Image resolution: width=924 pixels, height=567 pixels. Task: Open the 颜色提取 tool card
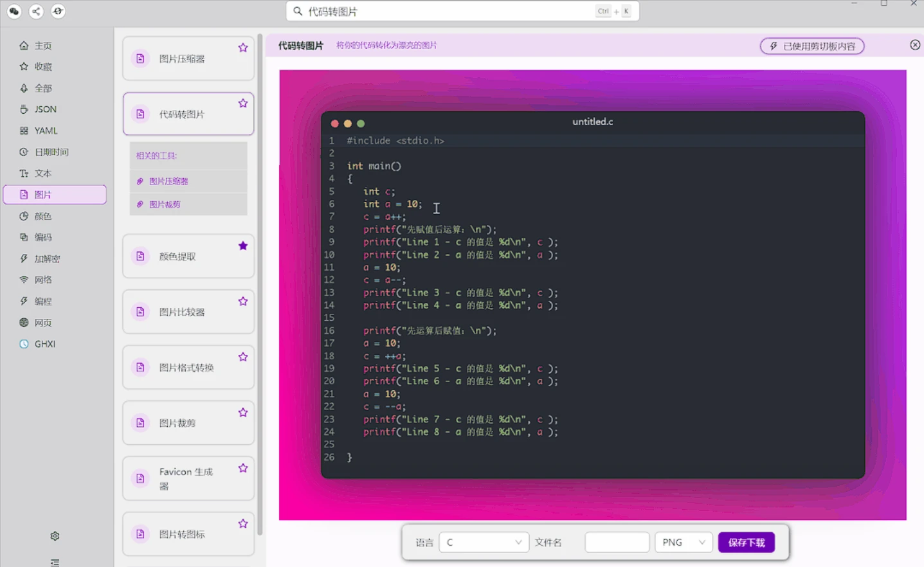188,256
